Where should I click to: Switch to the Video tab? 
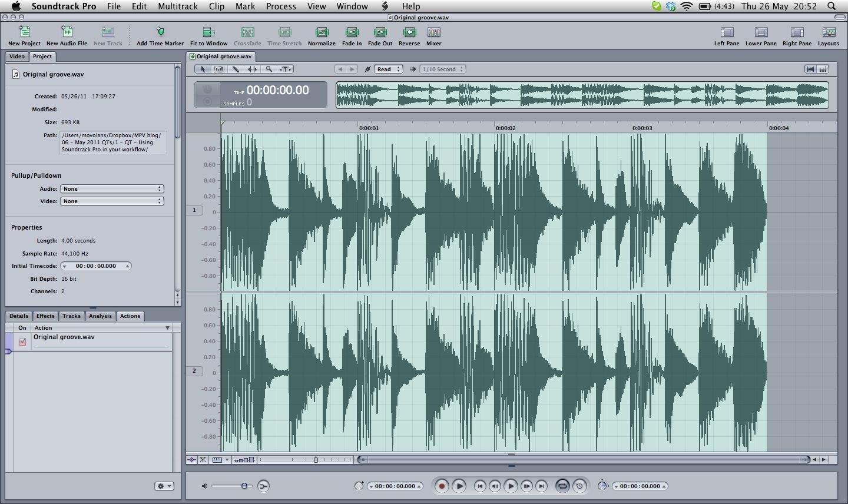tap(17, 57)
